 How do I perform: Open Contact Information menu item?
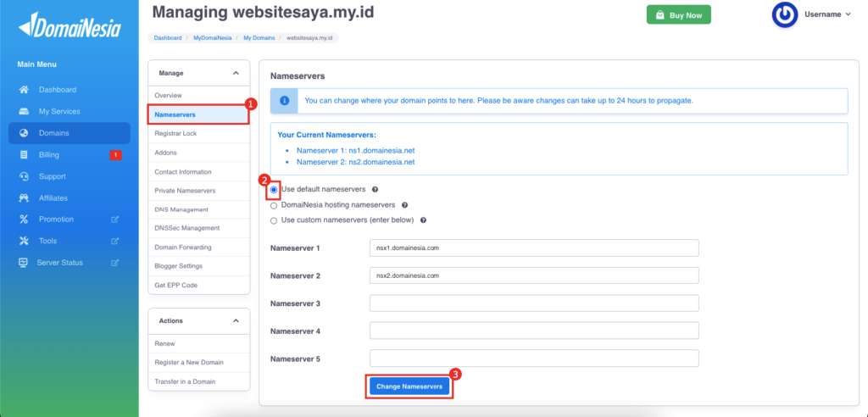pyautogui.click(x=198, y=172)
